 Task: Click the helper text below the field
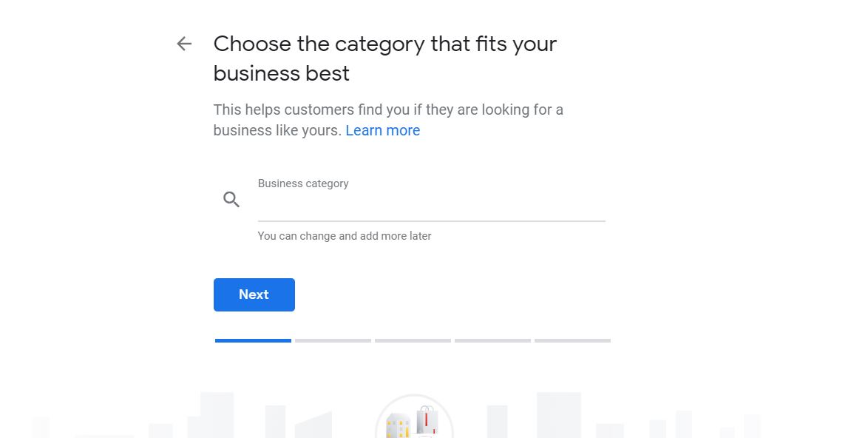[345, 235]
